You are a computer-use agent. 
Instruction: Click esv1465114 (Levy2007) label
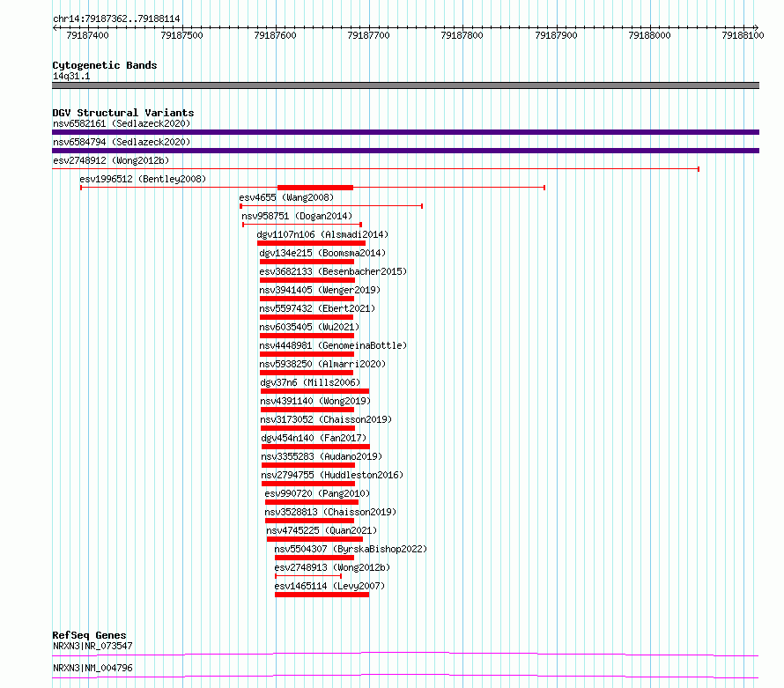(329, 586)
